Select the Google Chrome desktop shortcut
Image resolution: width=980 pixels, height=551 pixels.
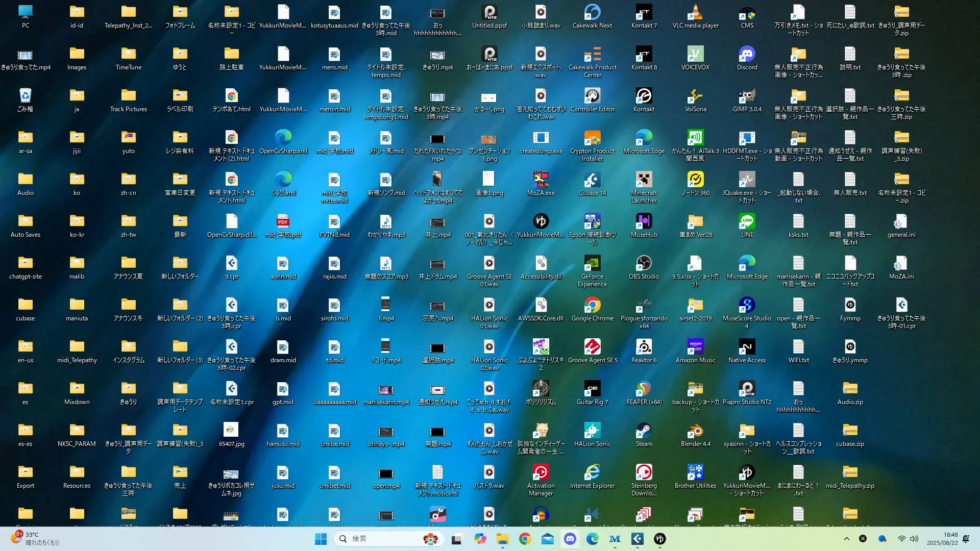(x=592, y=306)
